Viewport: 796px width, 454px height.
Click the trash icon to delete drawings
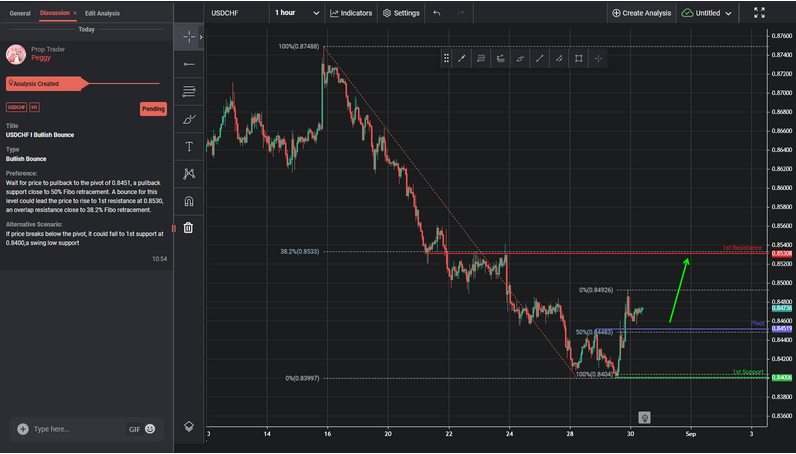[x=188, y=228]
